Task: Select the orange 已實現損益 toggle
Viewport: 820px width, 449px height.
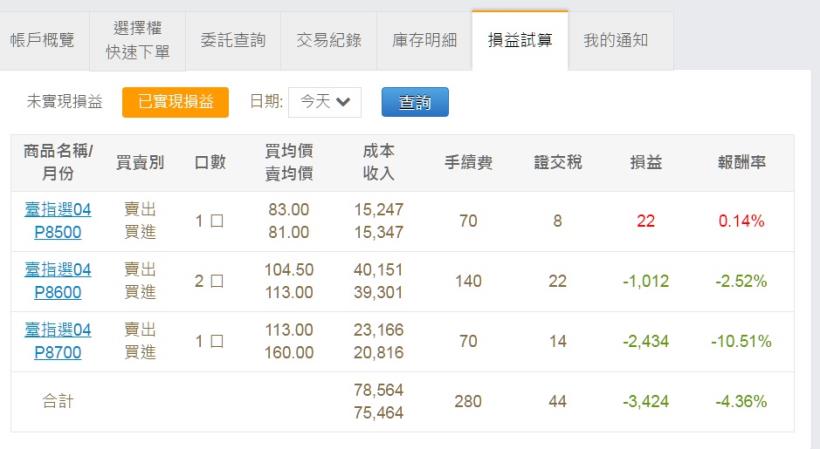Action: pos(176,101)
